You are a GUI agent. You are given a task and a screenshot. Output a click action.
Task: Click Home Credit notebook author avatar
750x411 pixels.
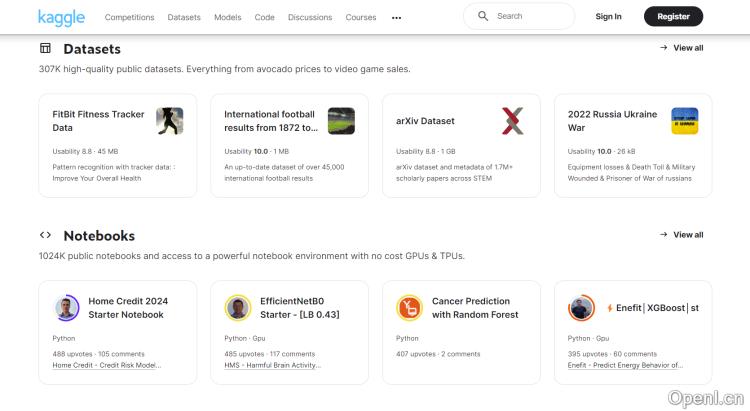tap(67, 308)
